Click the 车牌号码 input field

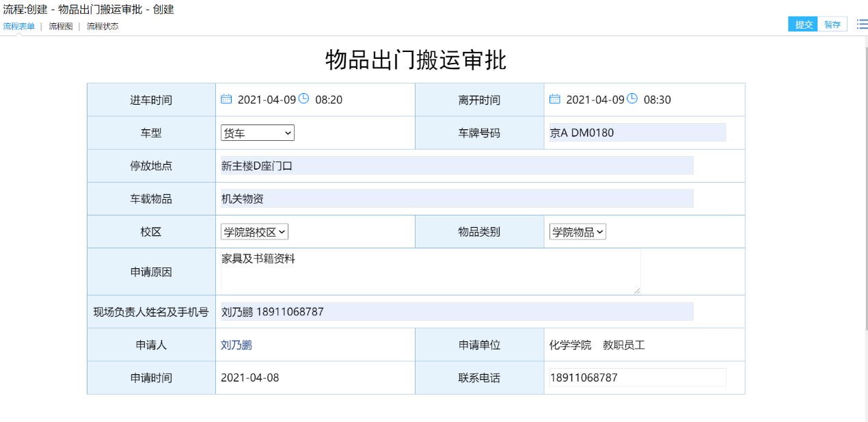[x=637, y=133]
